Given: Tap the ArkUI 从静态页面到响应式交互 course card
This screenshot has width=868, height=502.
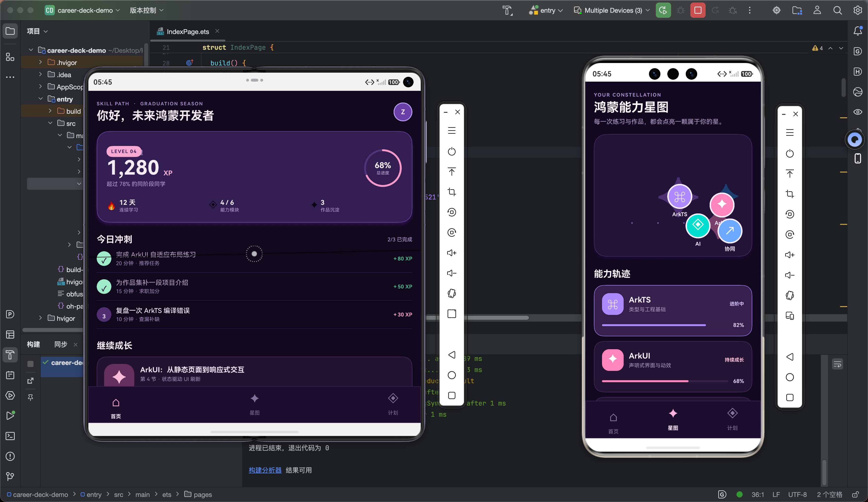Looking at the screenshot, I should tap(255, 372).
